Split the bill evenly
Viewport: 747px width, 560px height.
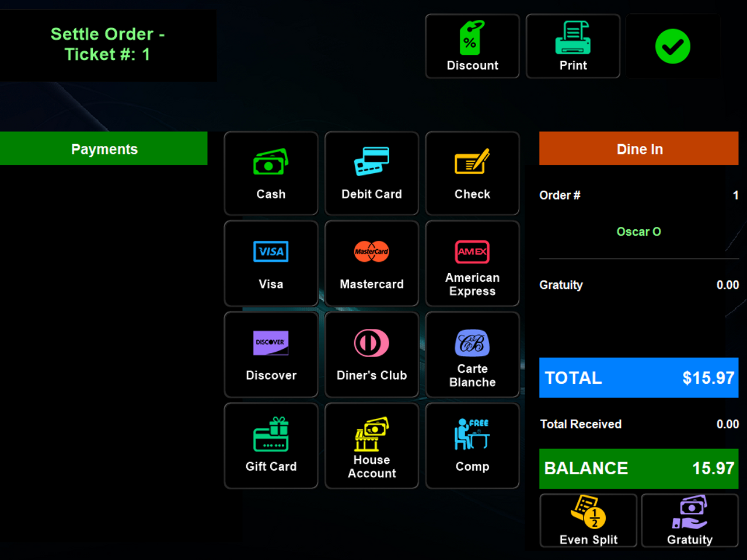588,520
